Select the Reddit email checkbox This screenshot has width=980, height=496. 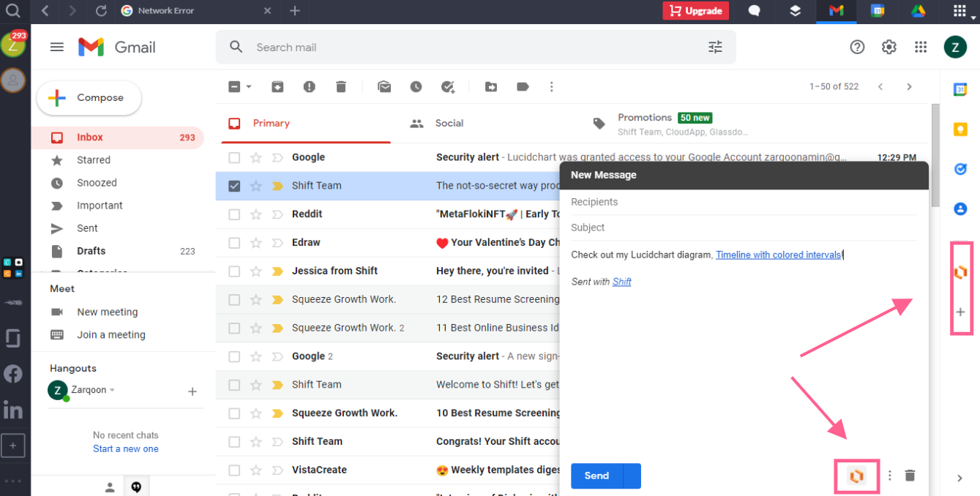(x=234, y=214)
